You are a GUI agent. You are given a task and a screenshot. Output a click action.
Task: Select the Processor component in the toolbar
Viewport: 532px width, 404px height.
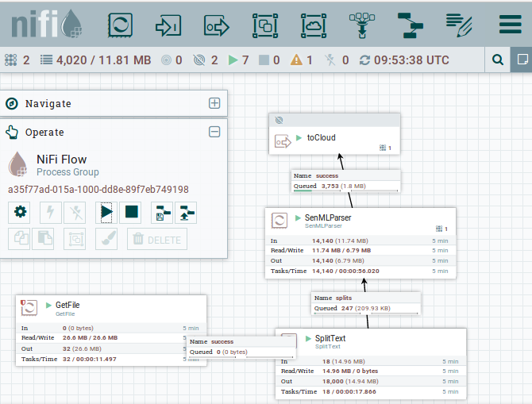tap(120, 25)
